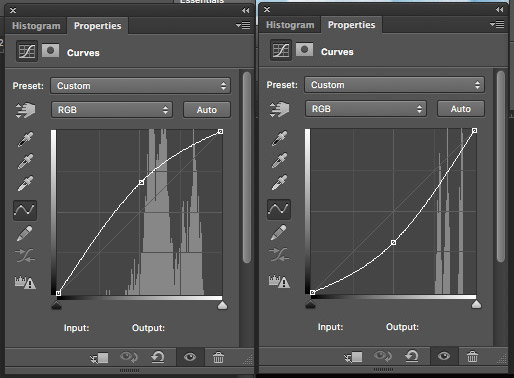The image size is (514, 378).
Task: Click the Auto button in right panel
Action: click(461, 109)
